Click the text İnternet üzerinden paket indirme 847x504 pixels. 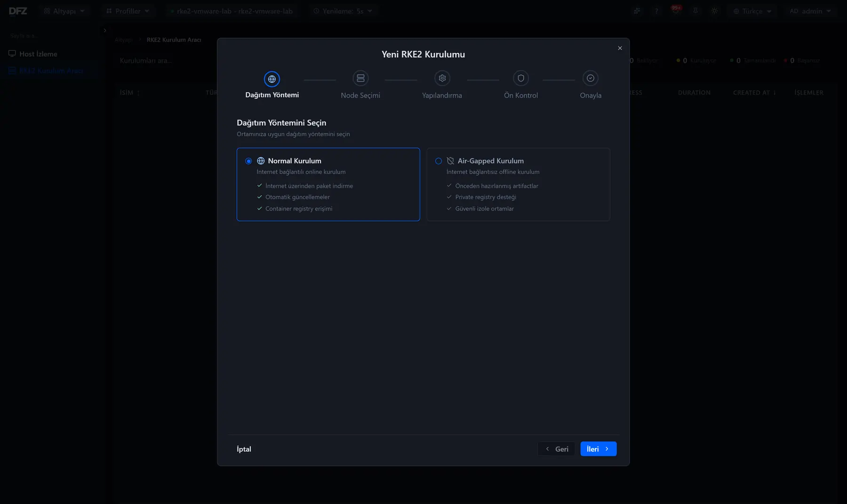click(x=309, y=186)
